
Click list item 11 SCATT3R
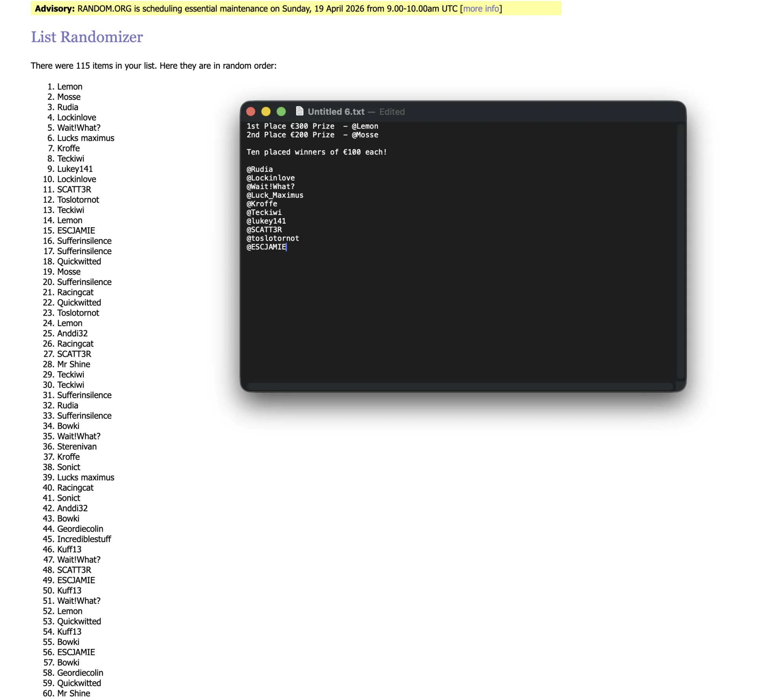(74, 189)
